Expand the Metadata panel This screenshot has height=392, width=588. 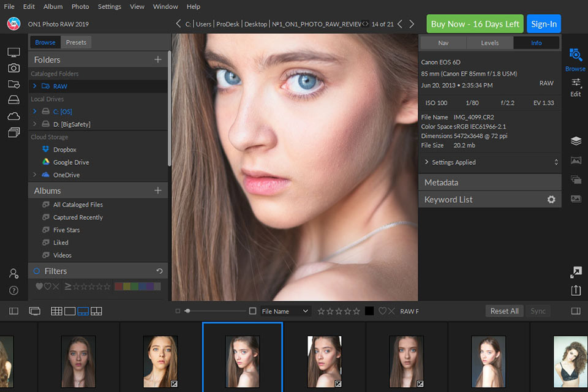click(490, 183)
